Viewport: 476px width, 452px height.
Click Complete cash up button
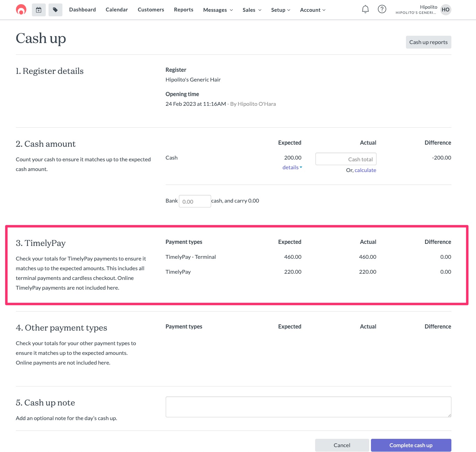pos(411,445)
